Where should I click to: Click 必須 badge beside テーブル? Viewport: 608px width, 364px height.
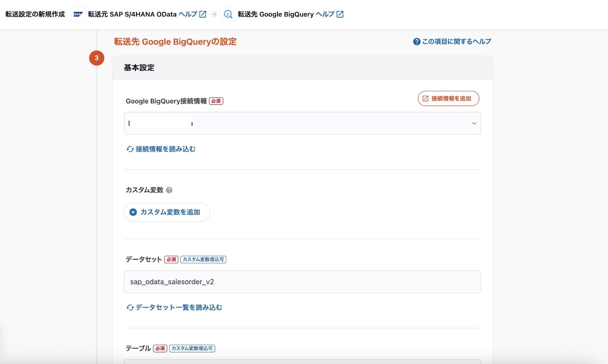coord(160,348)
